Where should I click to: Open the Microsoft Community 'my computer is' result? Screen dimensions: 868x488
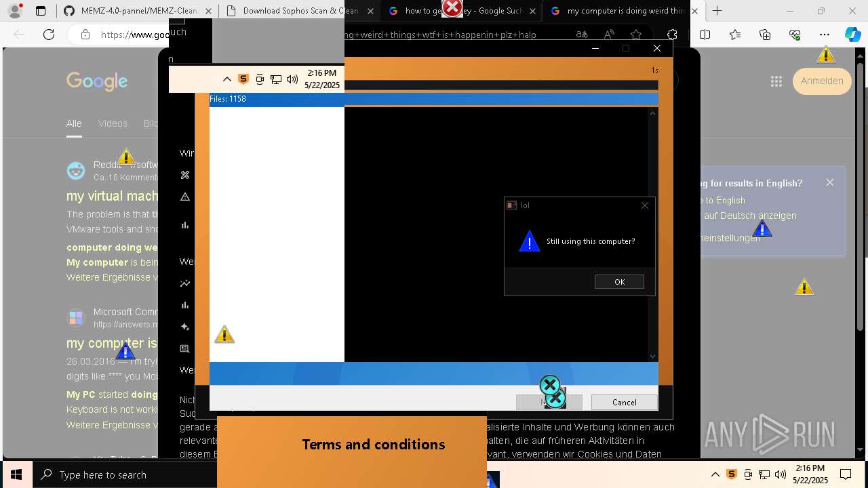click(x=112, y=343)
